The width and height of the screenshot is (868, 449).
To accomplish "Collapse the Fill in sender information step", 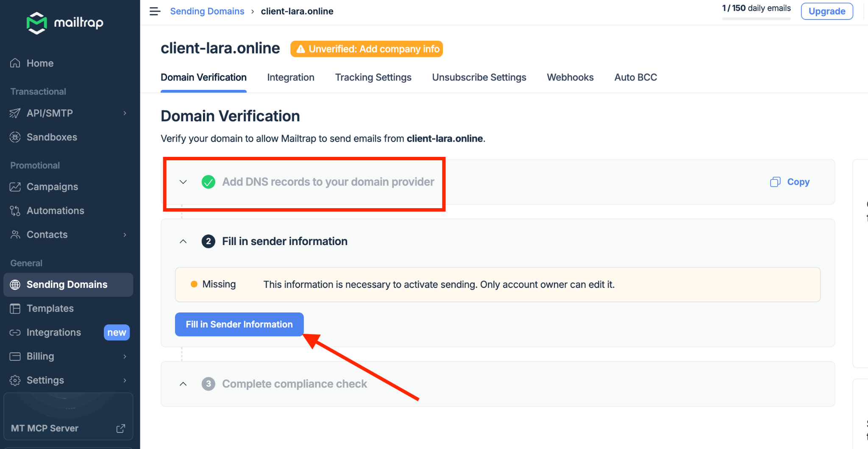I will [183, 241].
